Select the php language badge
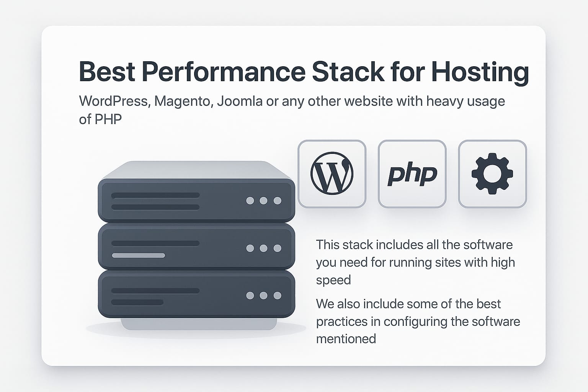Viewport: 588px width, 392px height. click(412, 173)
